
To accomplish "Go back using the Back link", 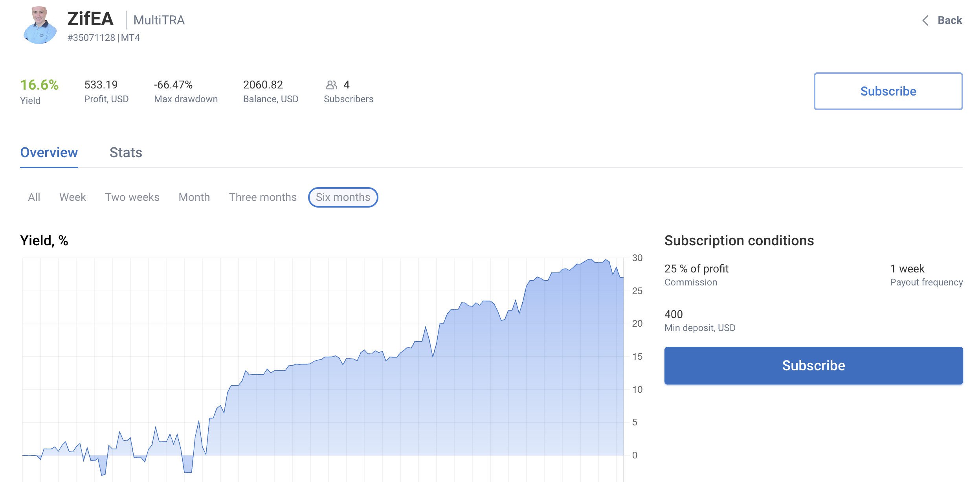I will 949,20.
